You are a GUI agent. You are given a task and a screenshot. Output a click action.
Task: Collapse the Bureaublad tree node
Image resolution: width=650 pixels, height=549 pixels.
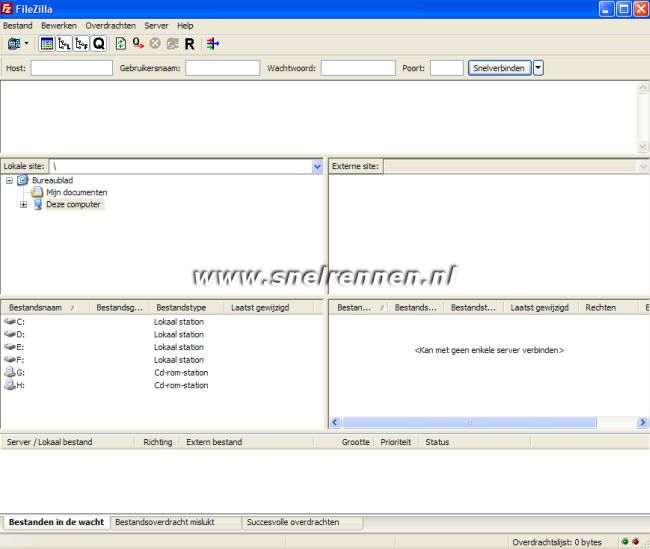(x=9, y=181)
